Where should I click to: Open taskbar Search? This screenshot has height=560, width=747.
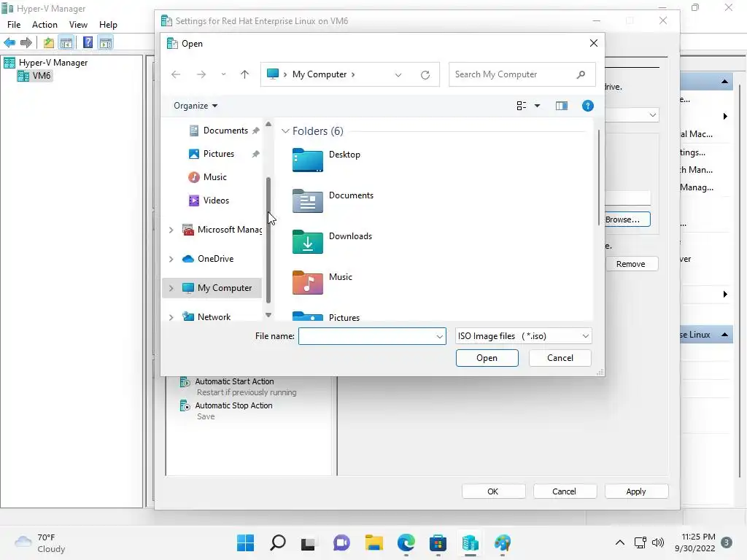[x=278, y=542]
